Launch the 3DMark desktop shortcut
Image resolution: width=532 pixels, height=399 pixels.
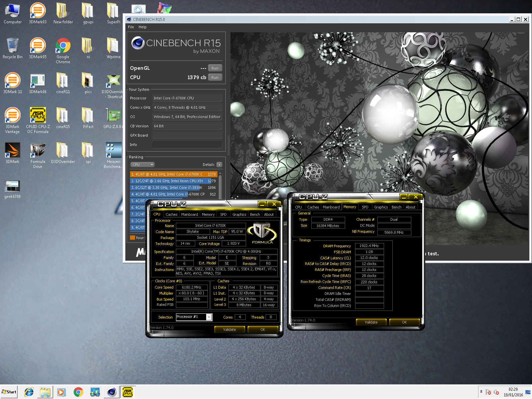13,153
